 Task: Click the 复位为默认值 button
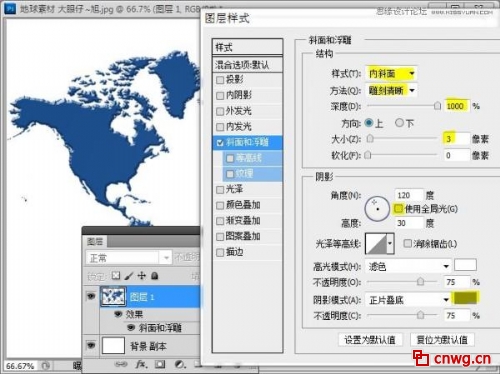coord(442,340)
